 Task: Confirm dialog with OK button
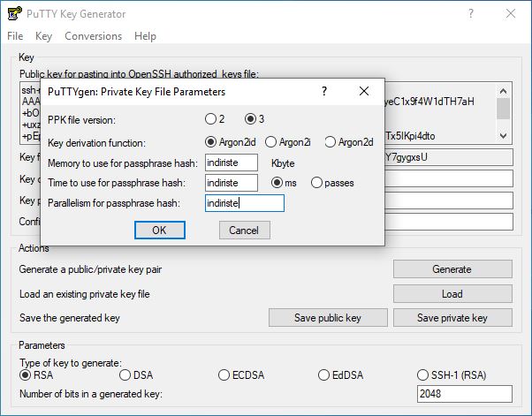point(160,231)
